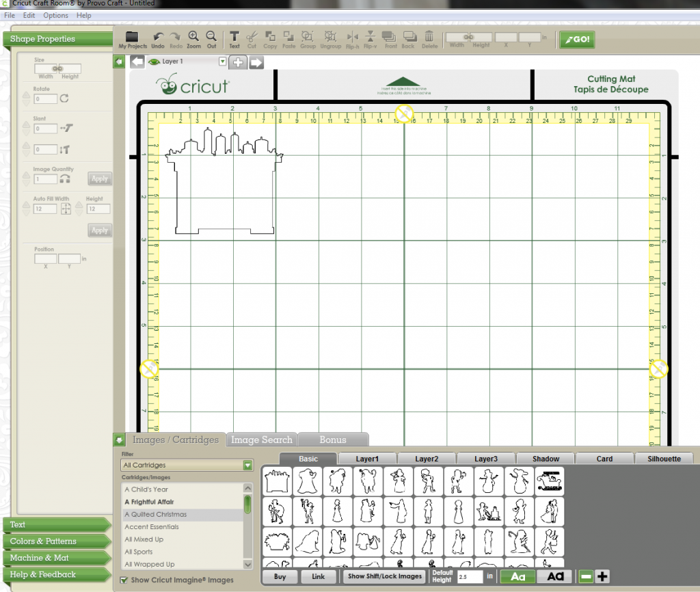Click the vertical slant icon
Image resolution: width=700 pixels, height=592 pixels.
coord(65,150)
